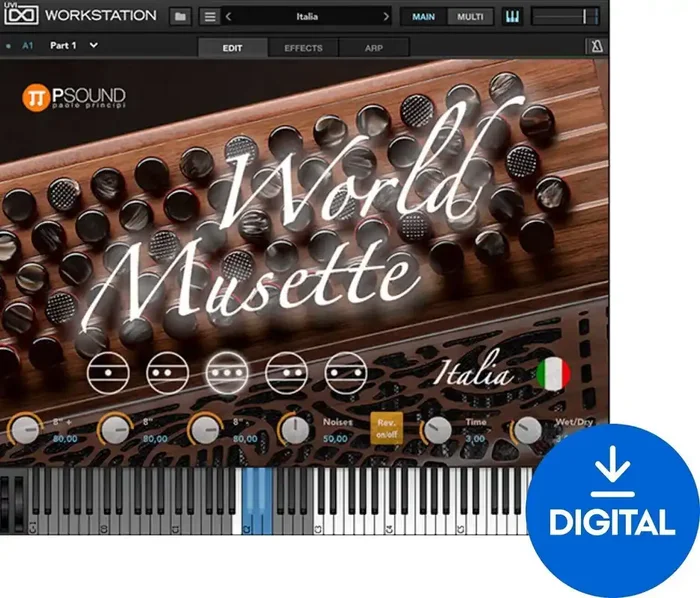Adjust the master volume slider
The height and width of the screenshot is (598, 700).
pos(566,17)
